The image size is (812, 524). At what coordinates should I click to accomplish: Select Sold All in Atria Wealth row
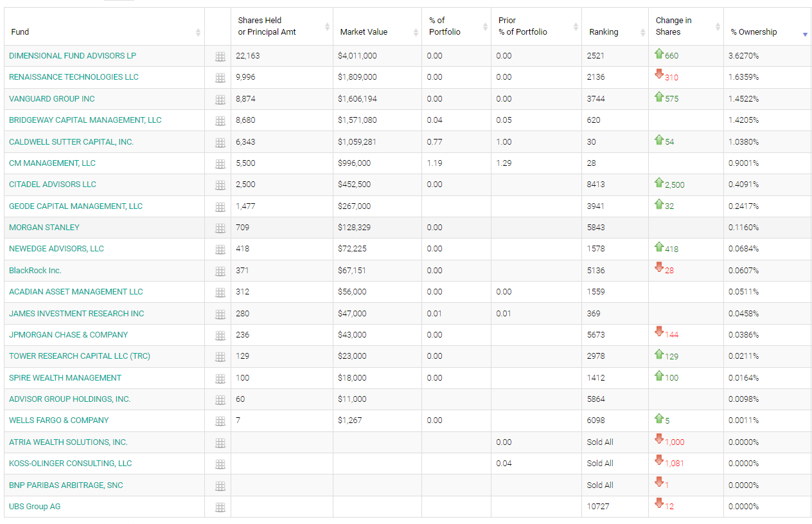point(600,442)
